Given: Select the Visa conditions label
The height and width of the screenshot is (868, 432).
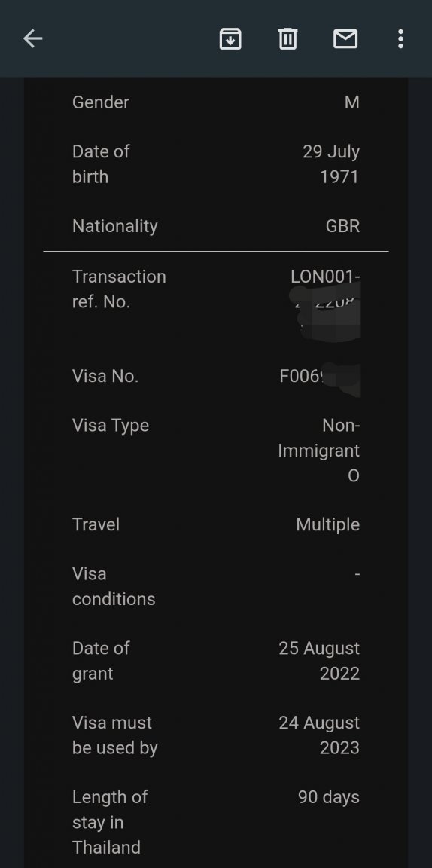Looking at the screenshot, I should point(114,586).
